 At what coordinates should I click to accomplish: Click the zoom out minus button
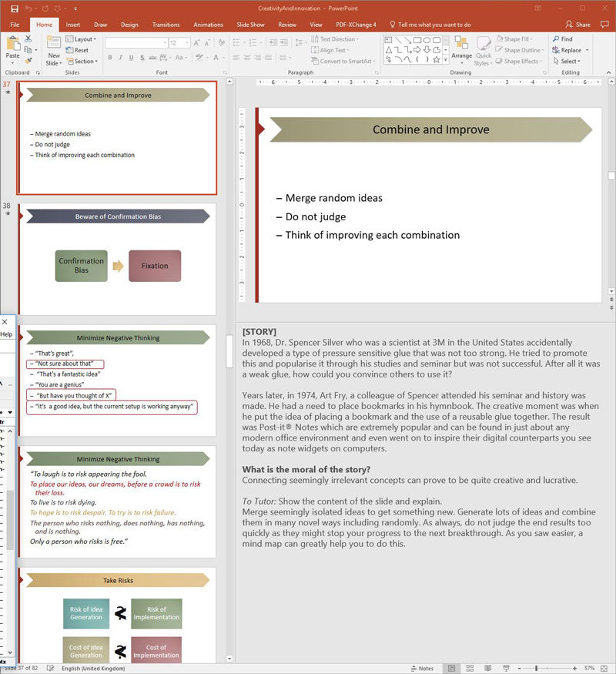pos(519,668)
